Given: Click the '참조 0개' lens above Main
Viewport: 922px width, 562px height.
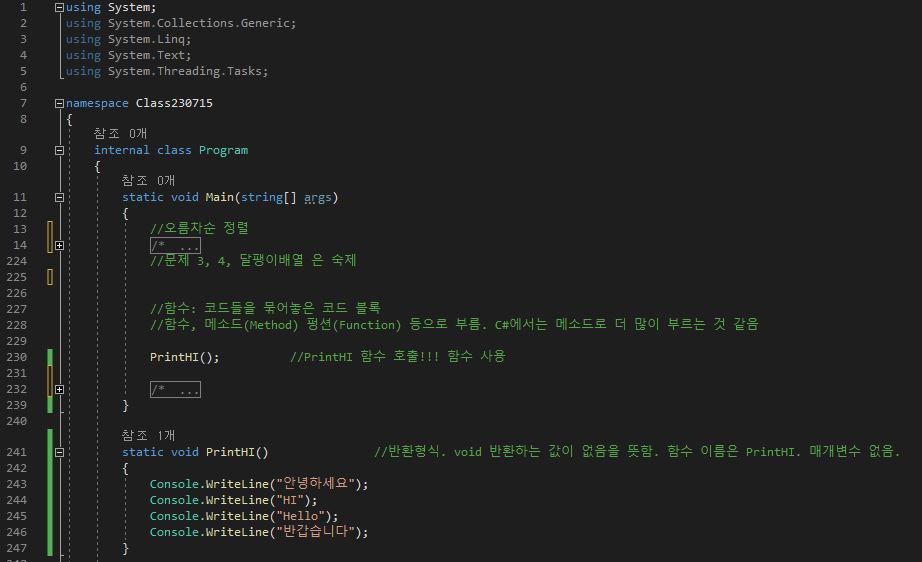Looking at the screenshot, I should (x=148, y=181).
